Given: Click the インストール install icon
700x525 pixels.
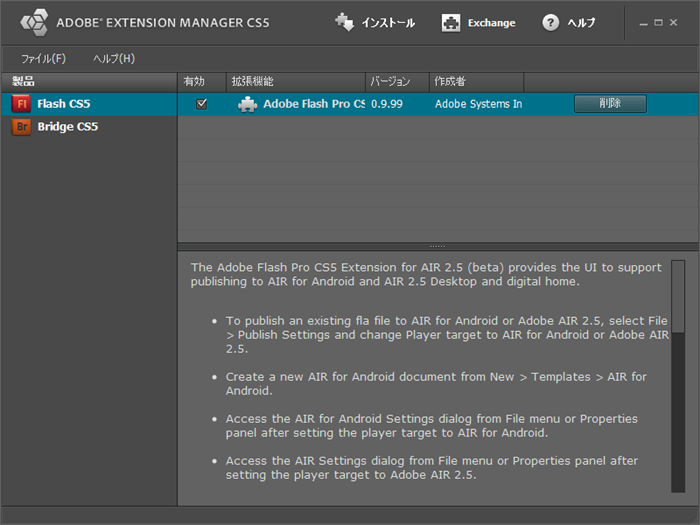Looking at the screenshot, I should coord(344,22).
